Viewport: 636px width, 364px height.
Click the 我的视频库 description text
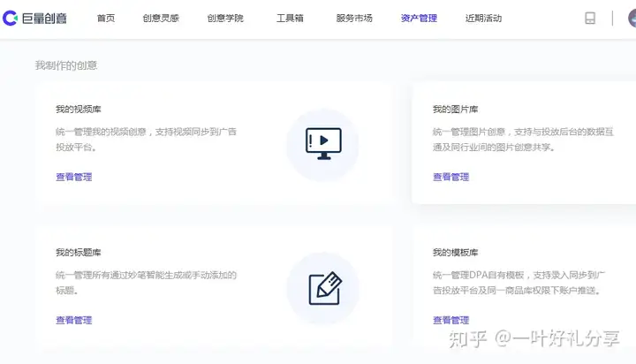(146, 140)
